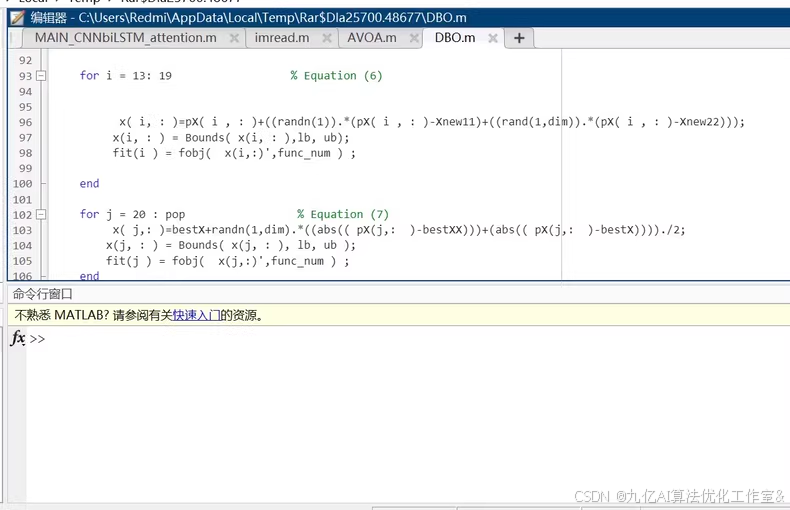Click line 104 Bounds code
Image resolution: width=790 pixels, height=510 pixels.
231,245
